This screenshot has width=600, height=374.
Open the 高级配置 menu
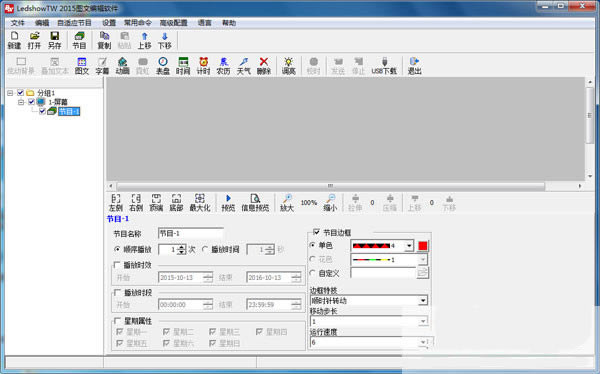point(173,23)
